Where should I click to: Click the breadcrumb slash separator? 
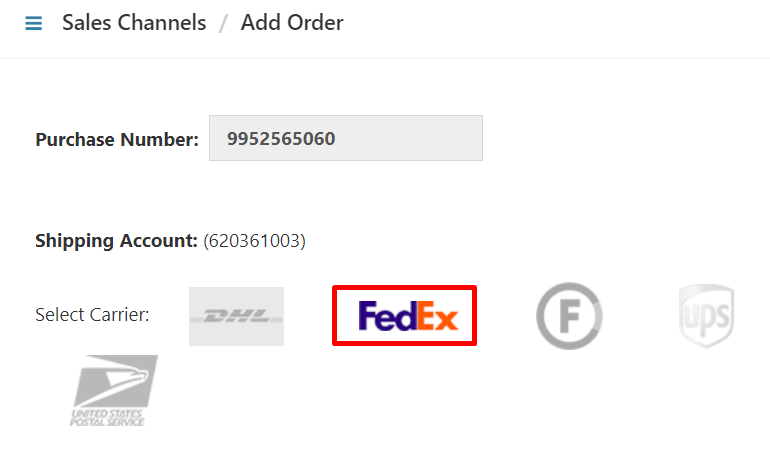pos(224,23)
